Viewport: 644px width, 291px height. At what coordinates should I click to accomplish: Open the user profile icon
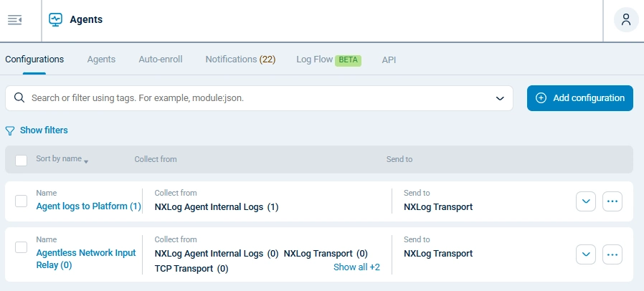point(626,20)
